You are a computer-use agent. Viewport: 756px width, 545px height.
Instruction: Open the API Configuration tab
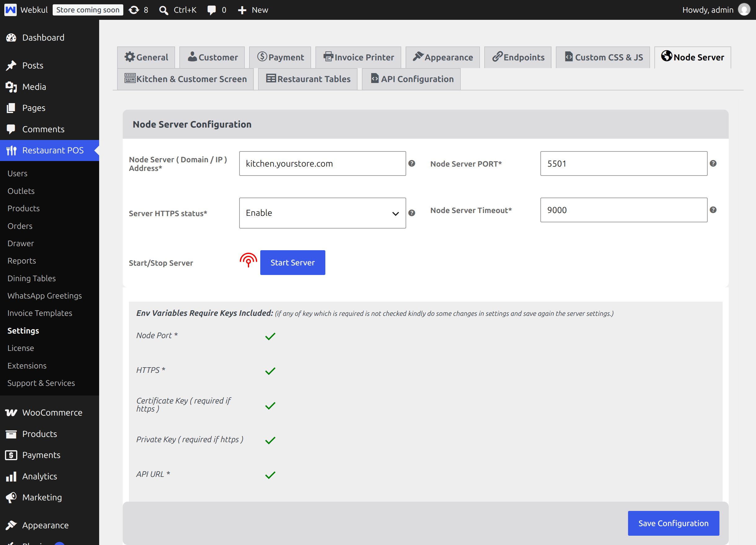[411, 79]
